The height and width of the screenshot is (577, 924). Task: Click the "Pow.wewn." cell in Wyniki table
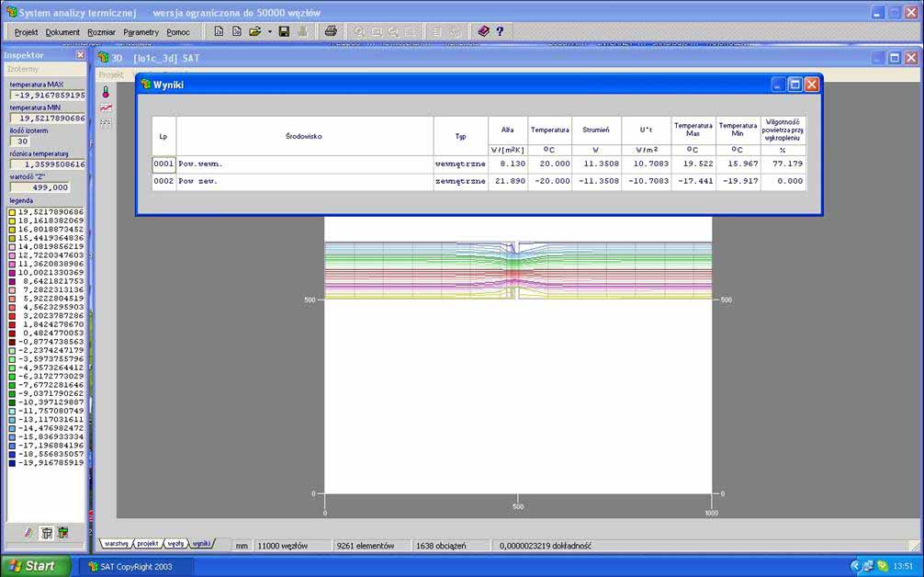[x=305, y=164]
